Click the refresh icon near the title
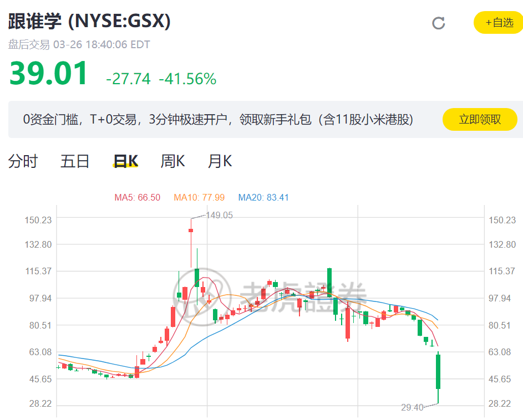The width and height of the screenshot is (523, 420). (x=438, y=23)
